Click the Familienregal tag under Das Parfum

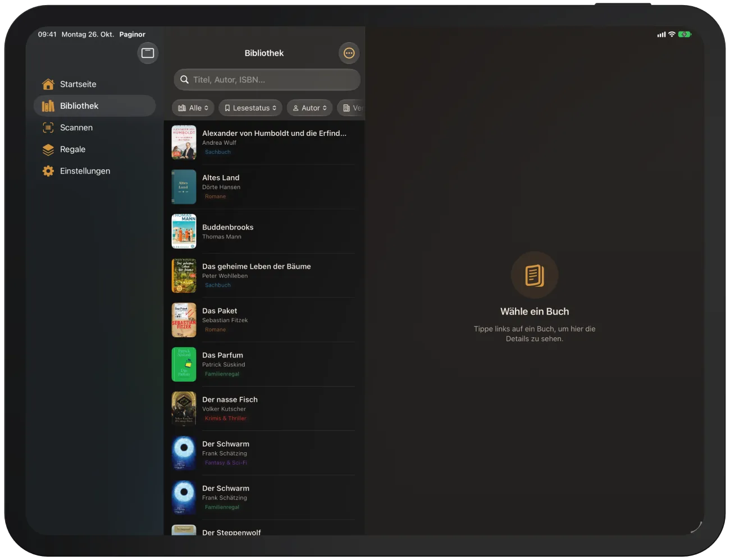coord(222,374)
